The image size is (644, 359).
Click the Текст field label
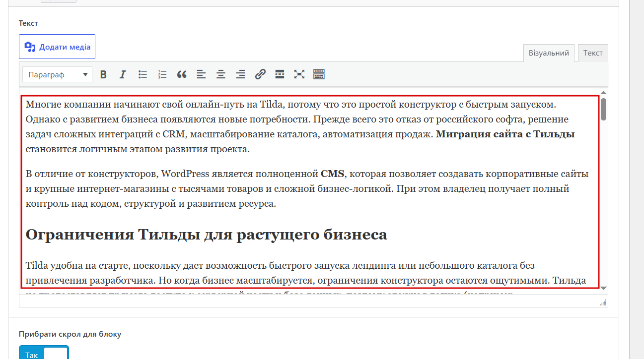pyautogui.click(x=28, y=23)
